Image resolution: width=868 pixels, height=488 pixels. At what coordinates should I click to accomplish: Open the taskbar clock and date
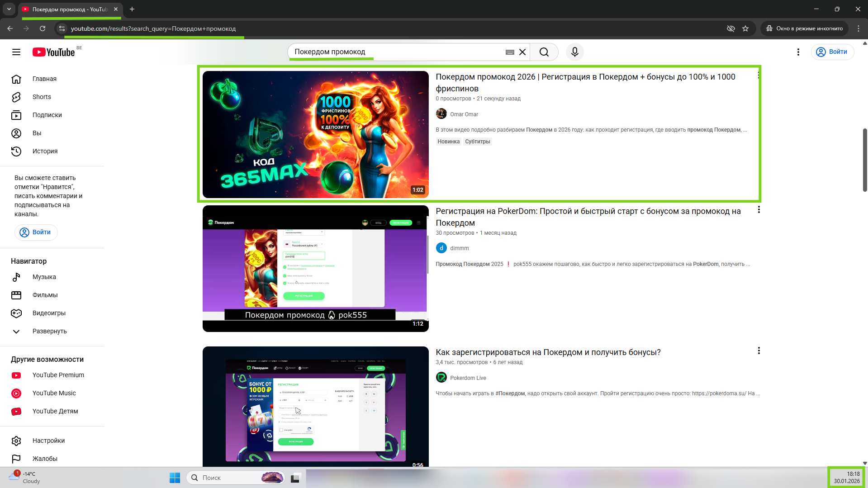tap(847, 478)
